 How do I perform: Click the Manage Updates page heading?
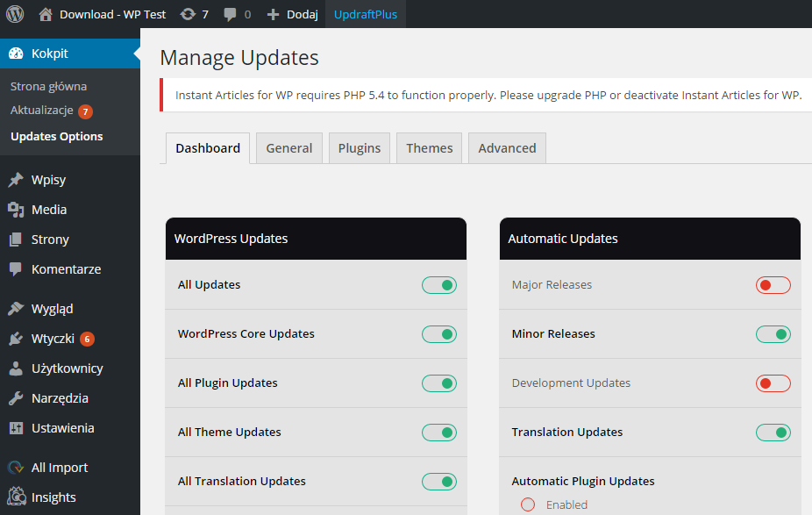(x=239, y=58)
